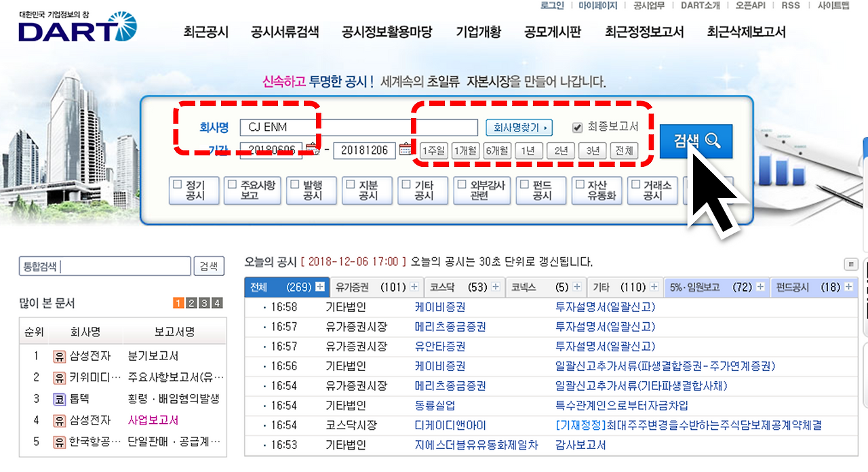Set period to 1주일
868x472 pixels.
(433, 151)
